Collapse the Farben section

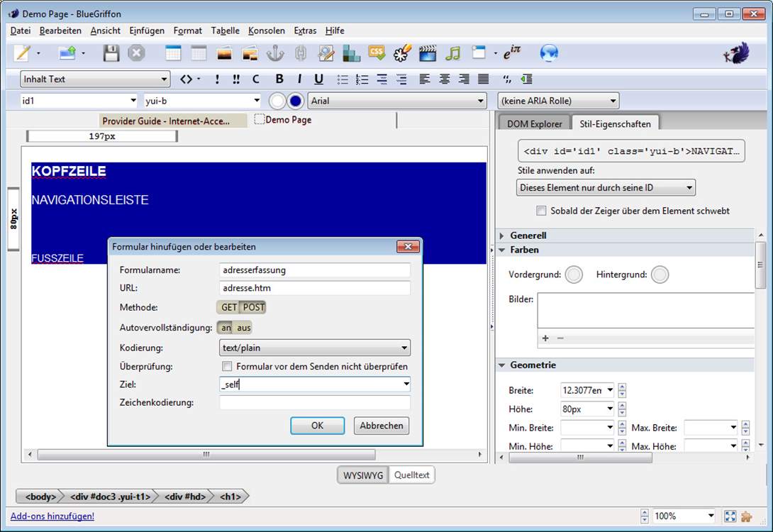coord(502,250)
